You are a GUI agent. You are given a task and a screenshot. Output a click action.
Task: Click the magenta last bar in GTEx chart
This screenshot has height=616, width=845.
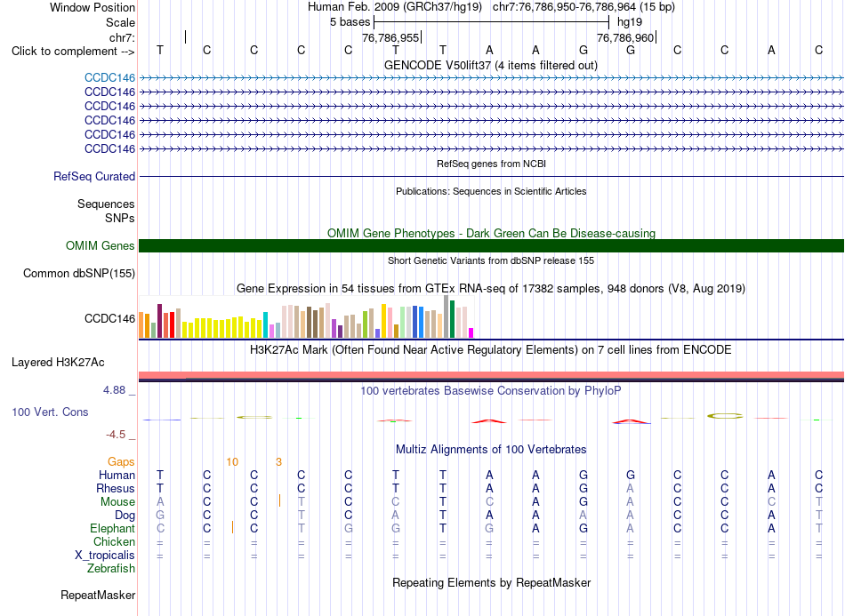[471, 332]
